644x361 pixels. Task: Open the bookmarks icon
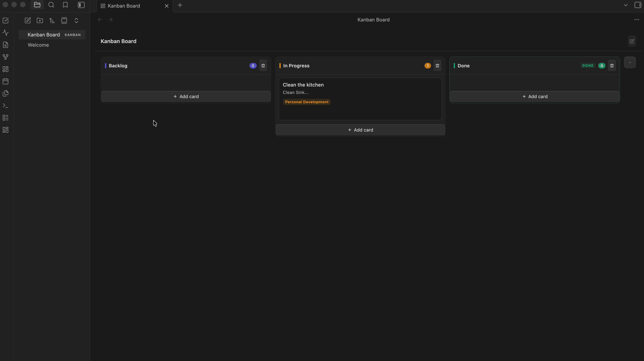tap(65, 5)
